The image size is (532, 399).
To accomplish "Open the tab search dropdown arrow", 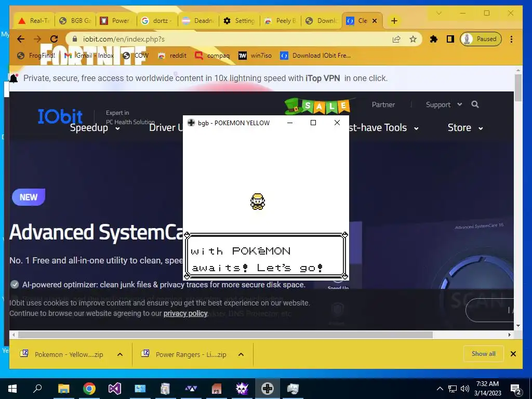I will (x=438, y=13).
